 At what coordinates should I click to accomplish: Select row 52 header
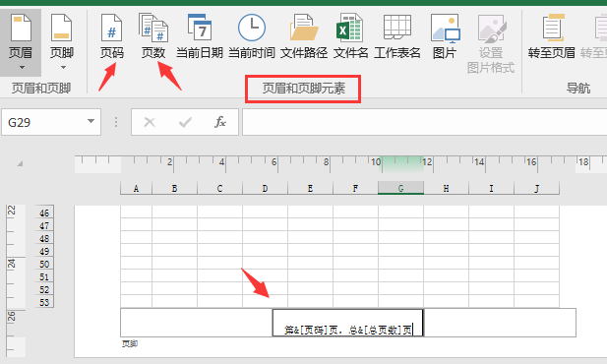click(x=44, y=289)
